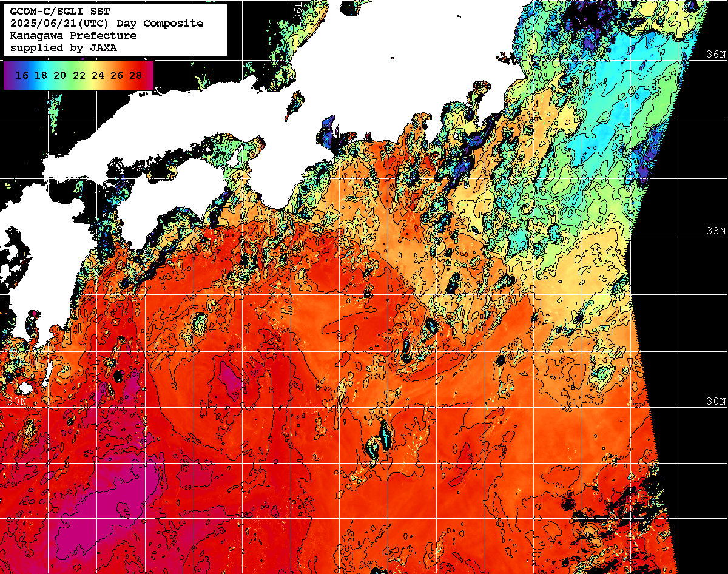Click the '2025/06/21(UTC) Day Composite' date line
Screen dimensions: 728x574
click(107, 24)
